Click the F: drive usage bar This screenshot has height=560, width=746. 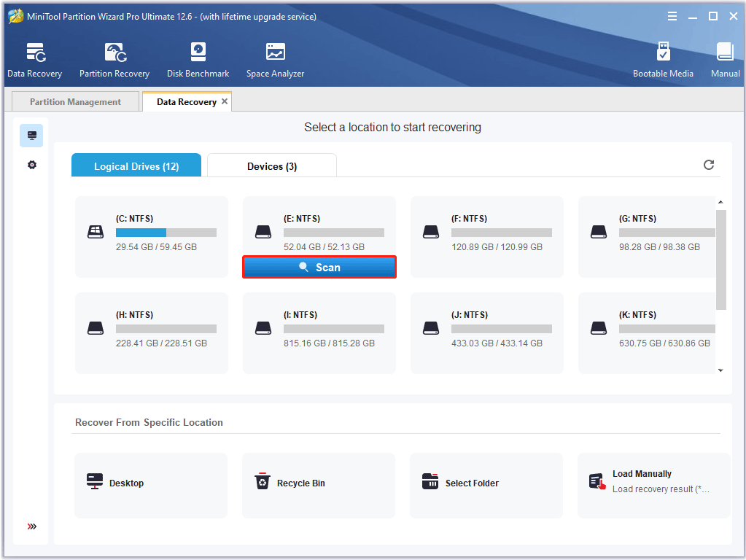point(502,233)
